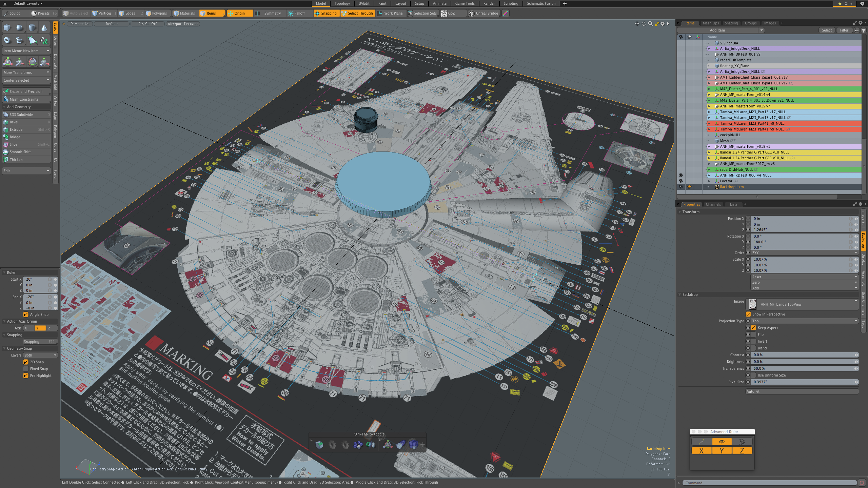The height and width of the screenshot is (488, 868).
Task: Choose the Bevel tool
Action: pos(26,122)
